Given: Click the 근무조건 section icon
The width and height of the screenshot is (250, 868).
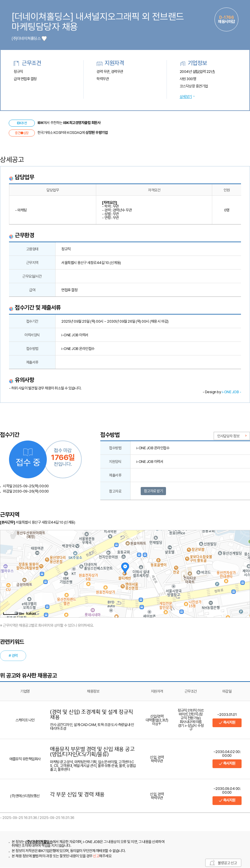Looking at the screenshot, I should point(16,63).
